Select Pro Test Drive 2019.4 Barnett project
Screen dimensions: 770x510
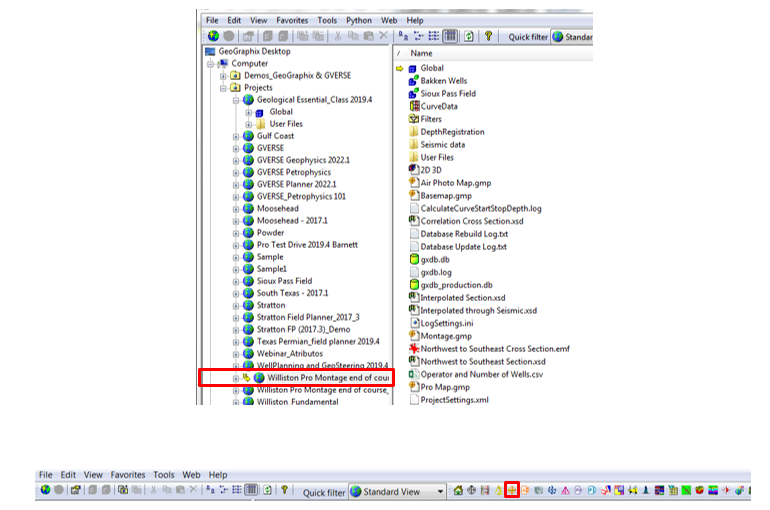click(307, 244)
